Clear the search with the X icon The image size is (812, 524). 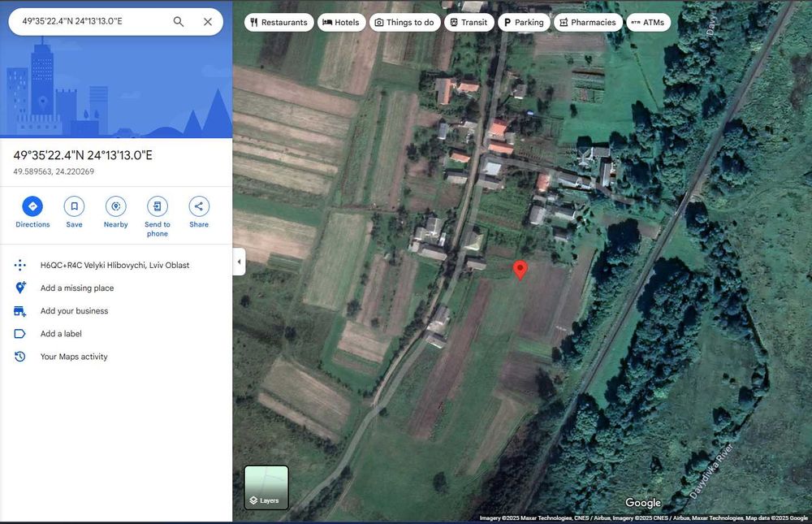coord(208,22)
